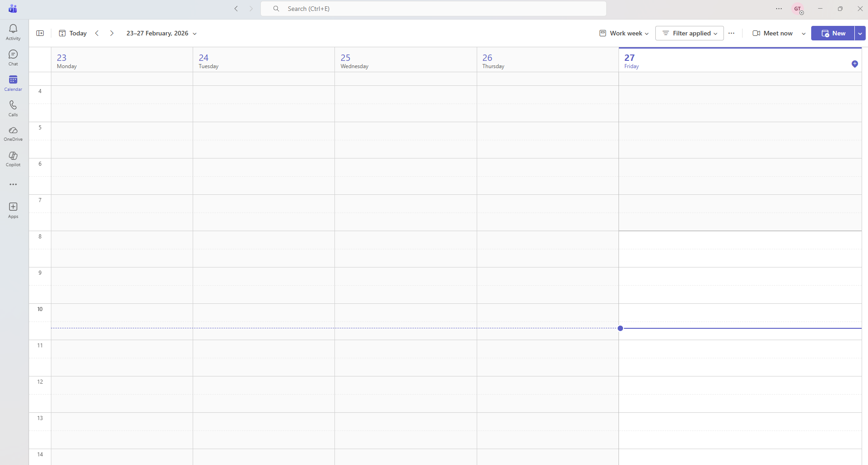Add event via plus icon on Friday 27

tap(855, 64)
